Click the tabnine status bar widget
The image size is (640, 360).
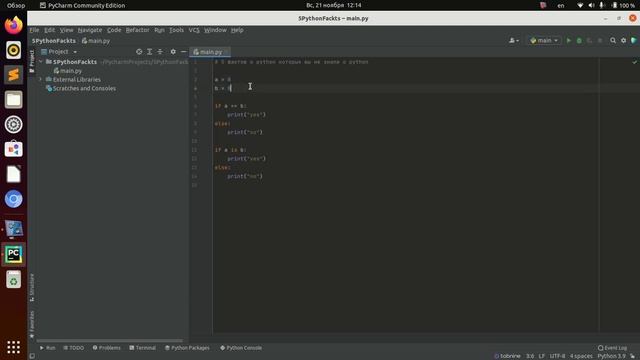[507, 356]
